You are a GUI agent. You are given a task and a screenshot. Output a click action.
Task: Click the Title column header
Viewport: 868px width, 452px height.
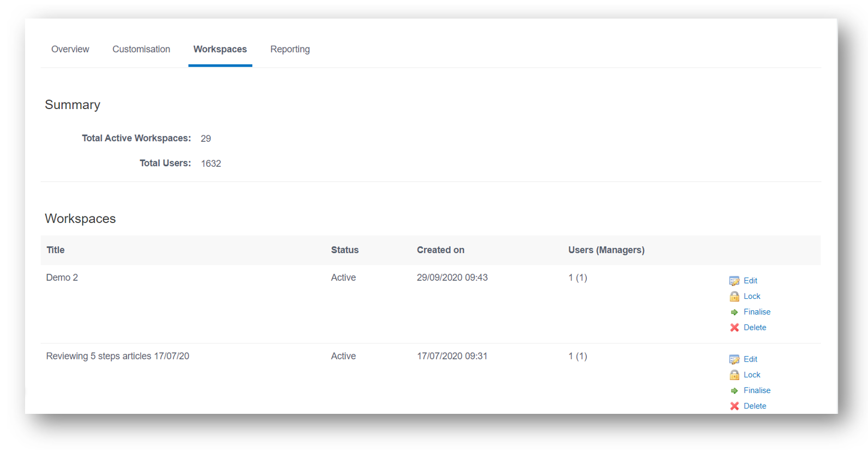click(56, 250)
